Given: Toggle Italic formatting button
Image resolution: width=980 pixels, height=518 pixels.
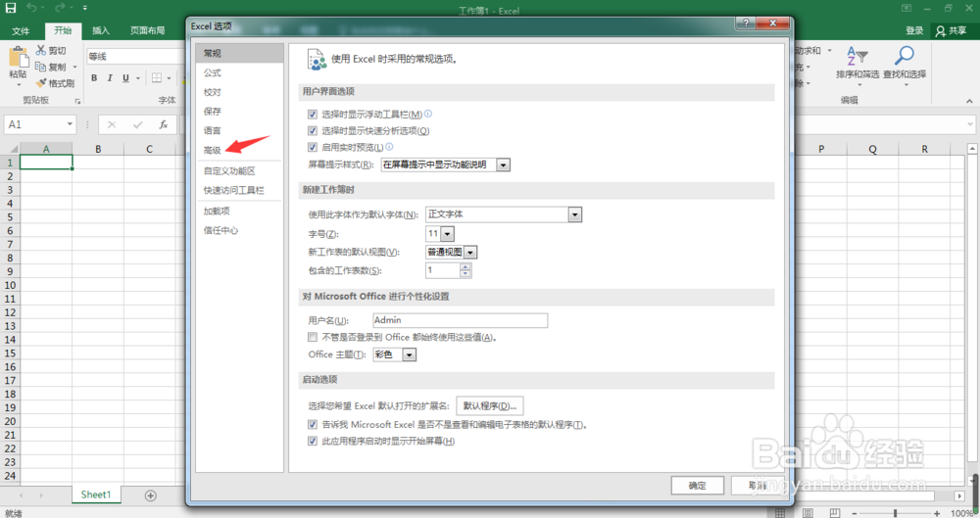Looking at the screenshot, I should coord(110,78).
